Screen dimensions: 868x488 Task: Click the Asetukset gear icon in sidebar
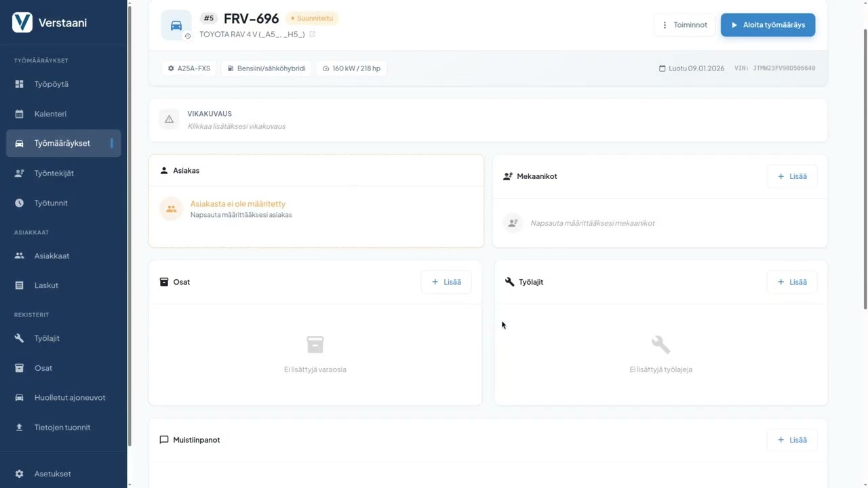pyautogui.click(x=20, y=474)
